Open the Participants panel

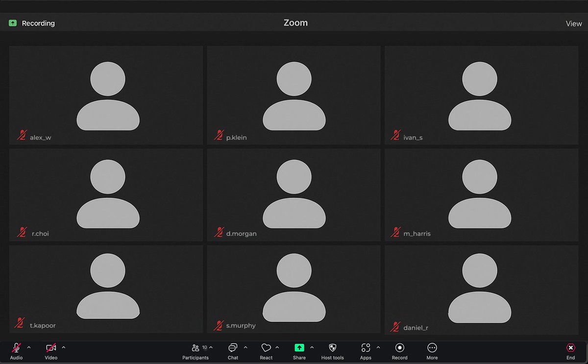tap(196, 351)
